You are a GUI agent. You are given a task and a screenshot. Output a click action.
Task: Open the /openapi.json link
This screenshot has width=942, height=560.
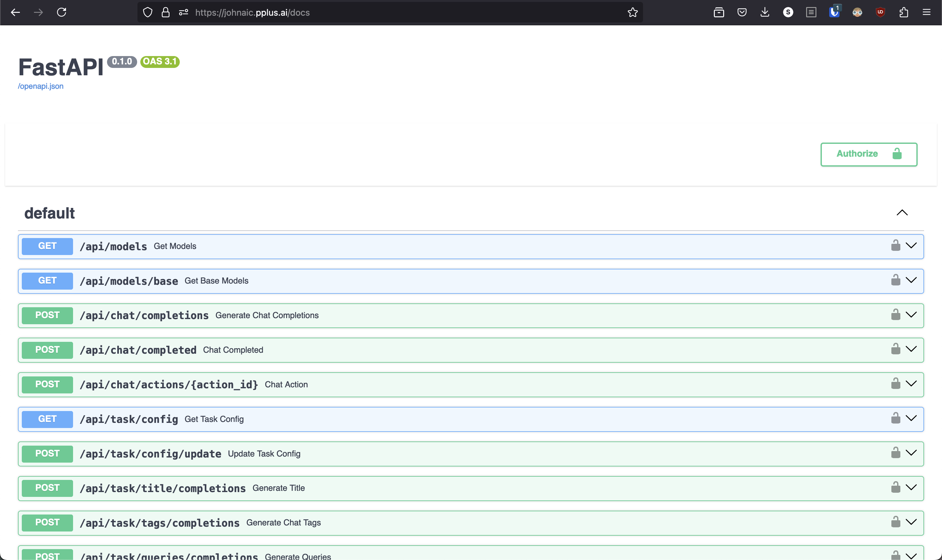pos(40,86)
